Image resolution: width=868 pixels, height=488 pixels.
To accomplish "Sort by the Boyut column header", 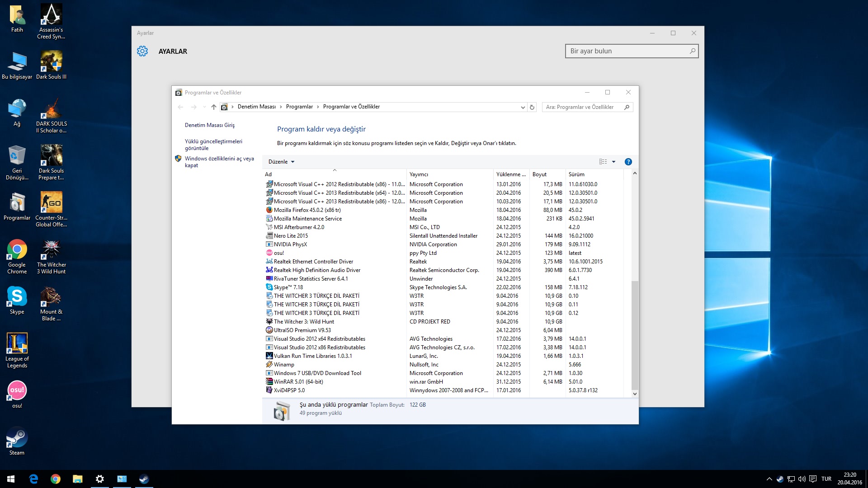I will pos(547,174).
